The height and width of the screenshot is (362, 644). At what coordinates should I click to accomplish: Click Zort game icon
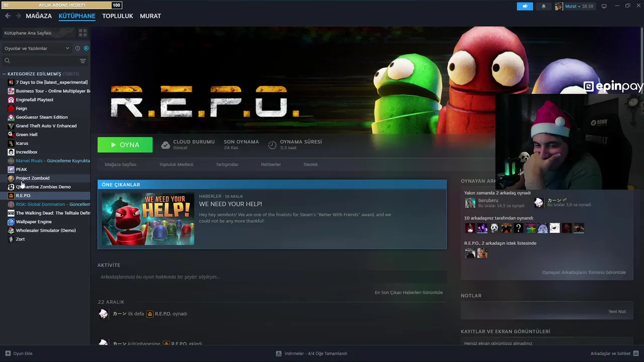click(x=11, y=239)
